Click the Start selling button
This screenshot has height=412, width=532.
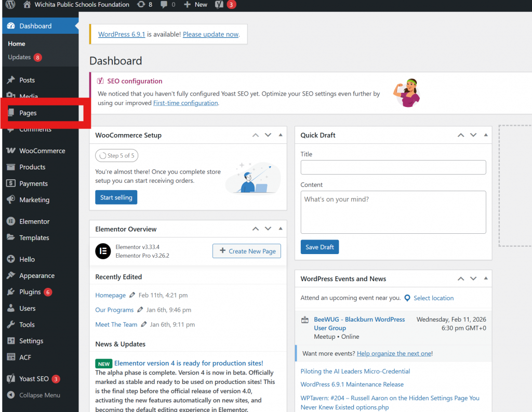(116, 197)
